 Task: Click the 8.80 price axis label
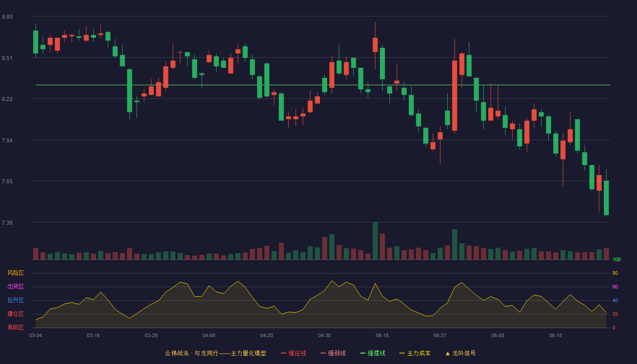point(7,17)
